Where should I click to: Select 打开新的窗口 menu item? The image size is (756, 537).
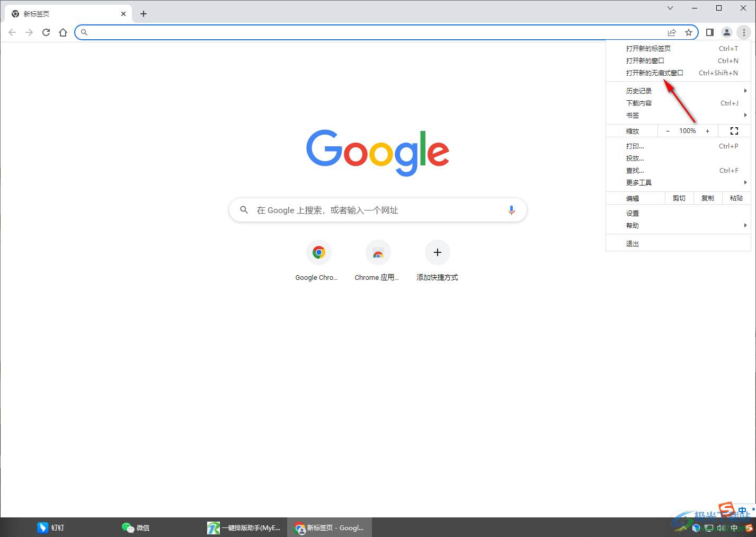tap(678, 60)
